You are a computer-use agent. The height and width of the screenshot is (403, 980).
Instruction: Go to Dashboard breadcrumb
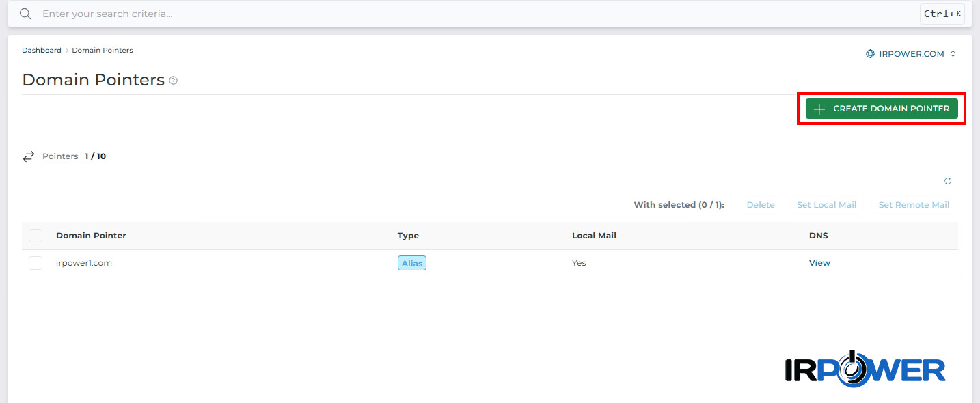click(42, 51)
